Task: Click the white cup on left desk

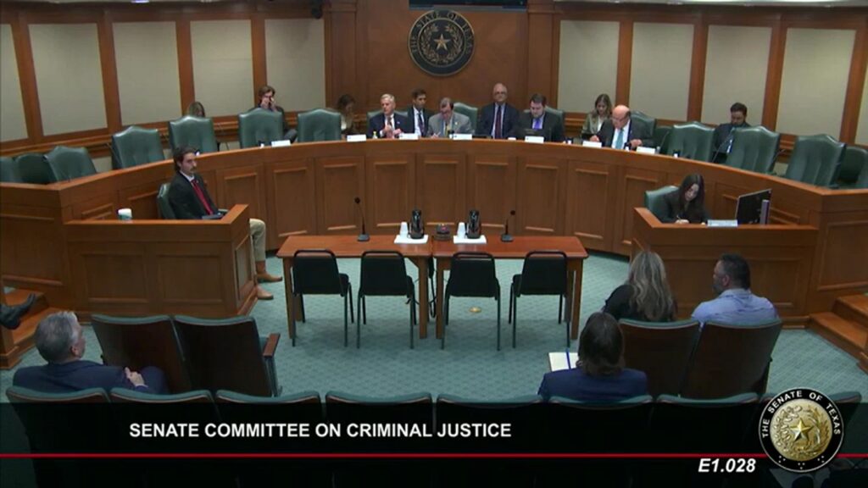Action: pos(125,214)
